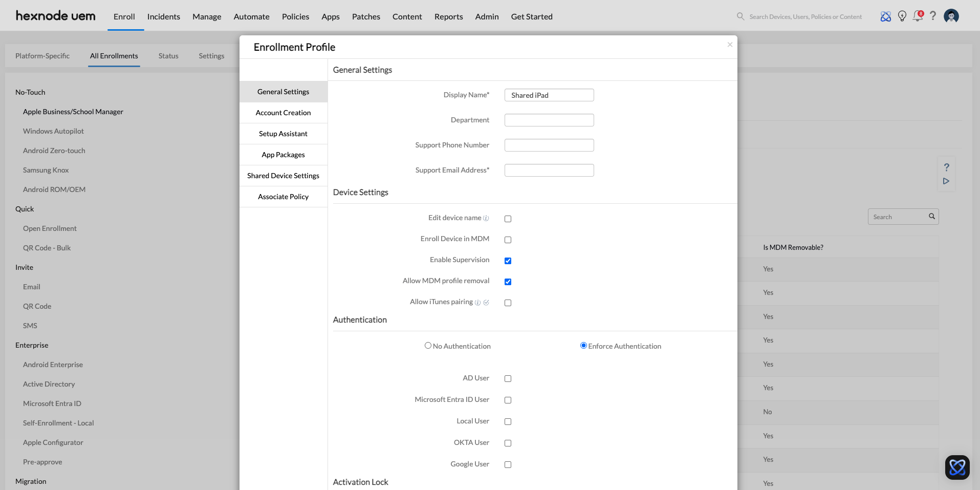Open the notifications bell icon
The width and height of the screenshot is (980, 490).
point(918,16)
